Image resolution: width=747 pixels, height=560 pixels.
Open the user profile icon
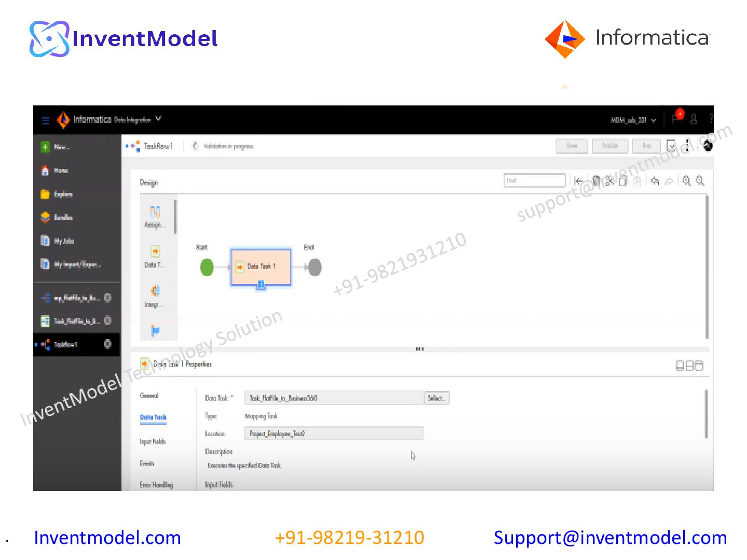click(x=693, y=119)
